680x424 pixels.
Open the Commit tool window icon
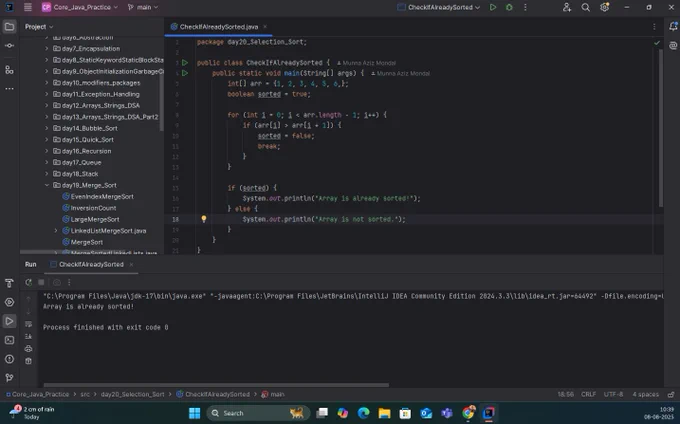point(9,46)
